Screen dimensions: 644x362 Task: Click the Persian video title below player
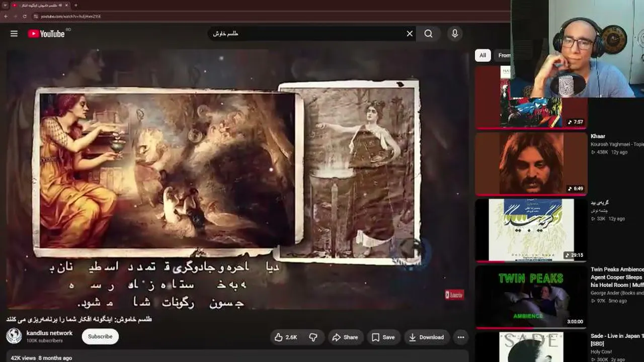pos(79,319)
